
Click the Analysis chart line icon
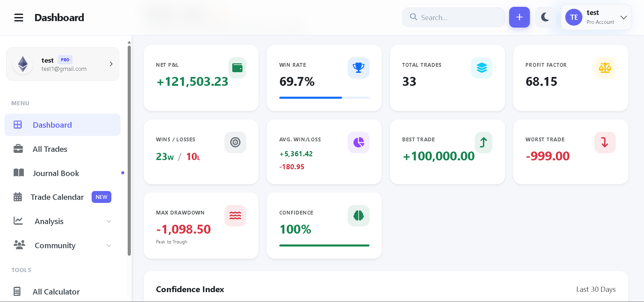click(18, 221)
